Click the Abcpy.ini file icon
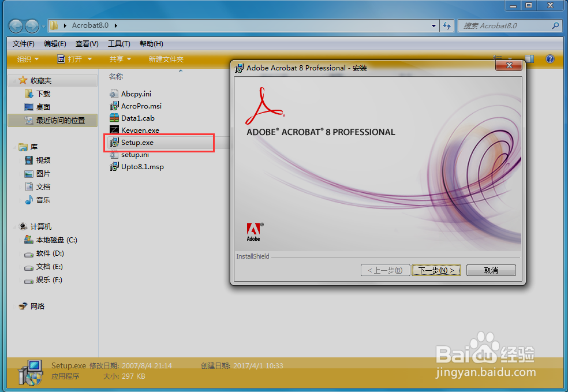Image resolution: width=568 pixels, height=392 pixels. [x=114, y=94]
